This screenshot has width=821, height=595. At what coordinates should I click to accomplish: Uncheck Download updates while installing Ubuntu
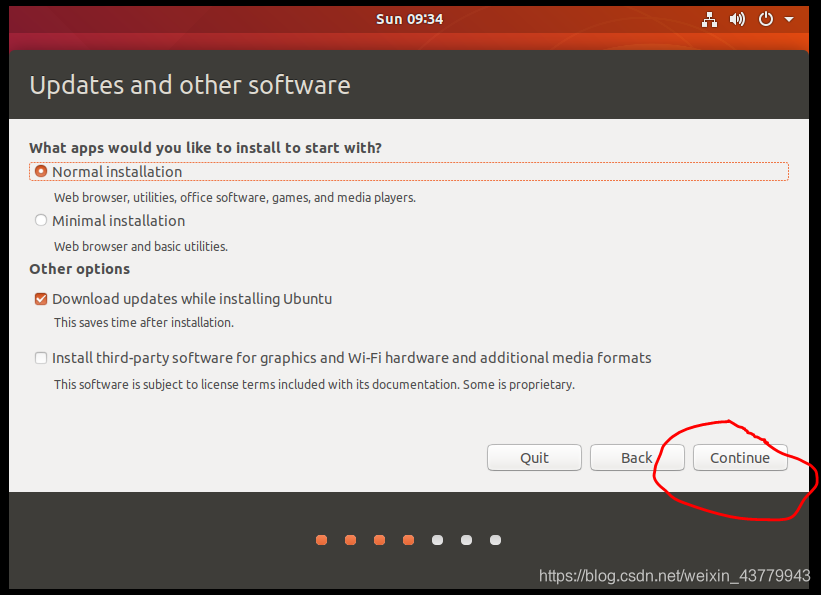coord(41,299)
